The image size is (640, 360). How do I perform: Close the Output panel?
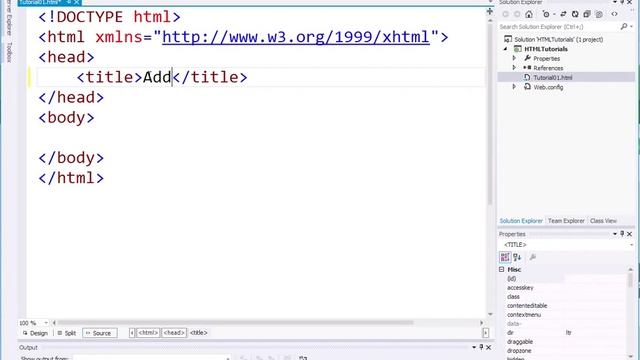[x=489, y=347]
